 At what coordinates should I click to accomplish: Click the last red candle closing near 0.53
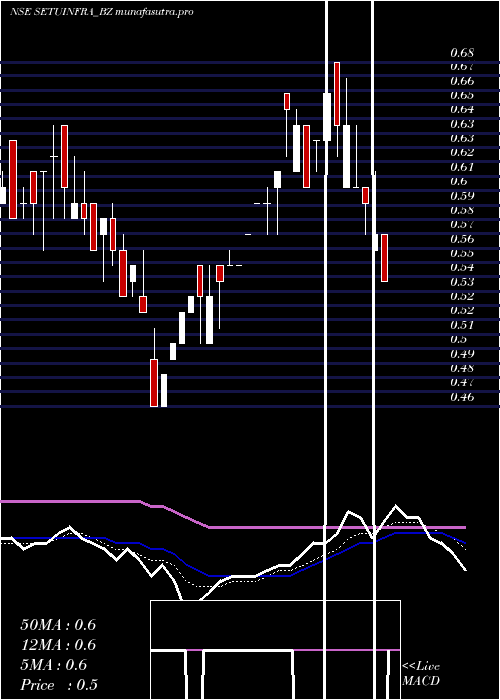384,258
